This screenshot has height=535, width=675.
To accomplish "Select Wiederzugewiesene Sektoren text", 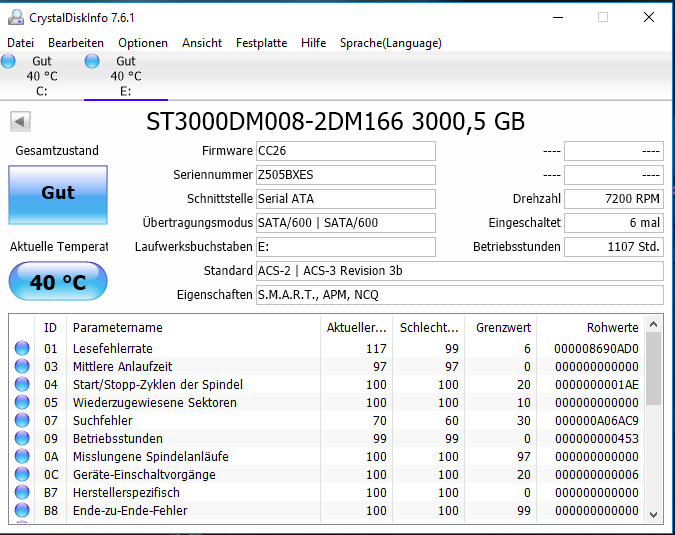I will tap(155, 403).
